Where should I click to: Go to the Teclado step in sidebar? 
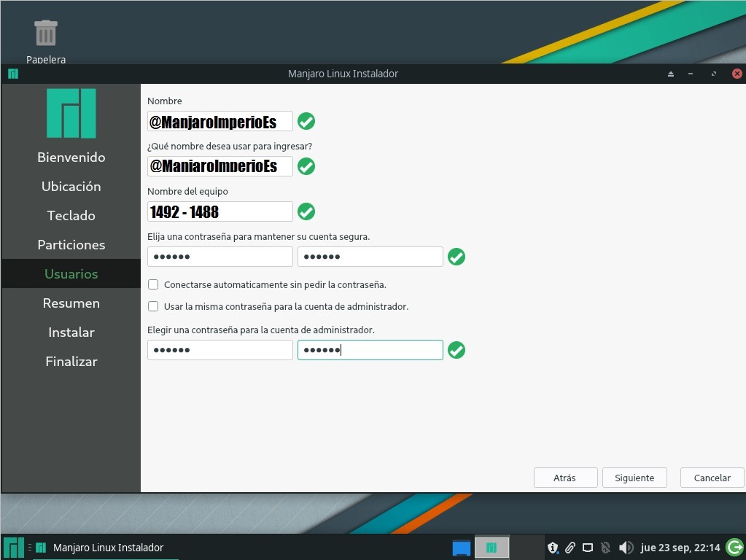[71, 216]
